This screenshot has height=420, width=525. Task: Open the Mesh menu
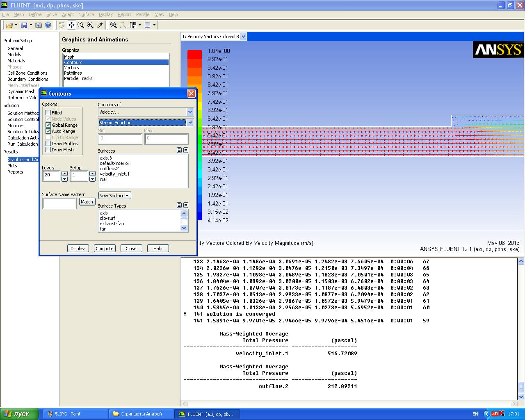(x=19, y=14)
